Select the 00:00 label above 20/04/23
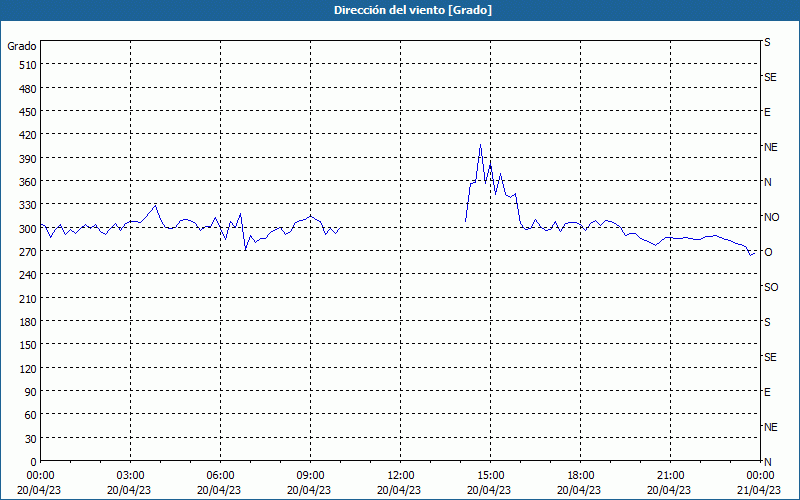This screenshot has width=800, height=500. point(40,476)
